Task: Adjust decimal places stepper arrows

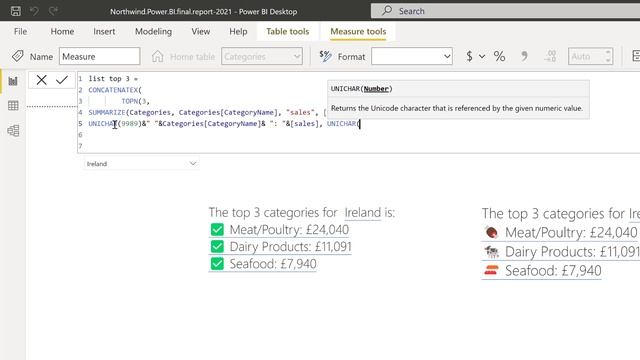Action: (x=608, y=56)
